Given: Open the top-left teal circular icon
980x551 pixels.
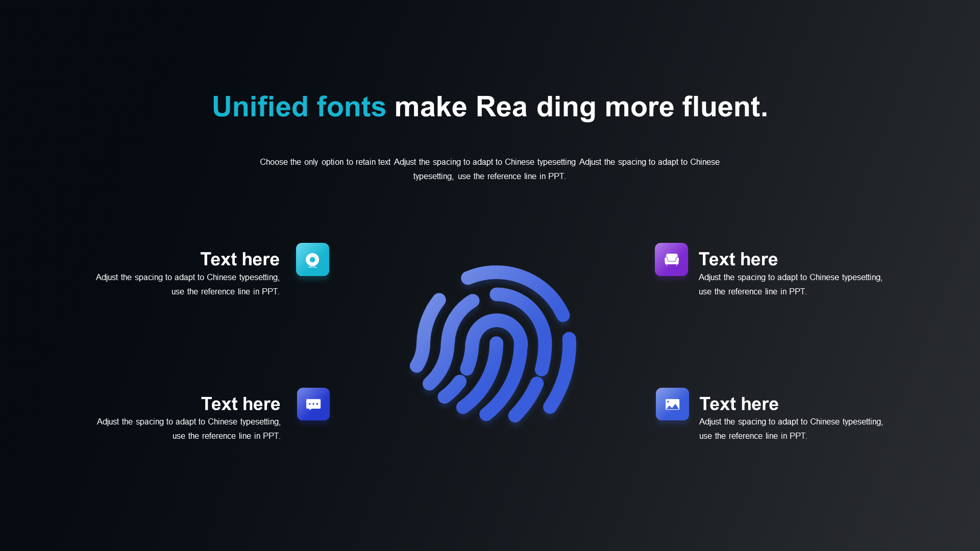Looking at the screenshot, I should click(312, 259).
